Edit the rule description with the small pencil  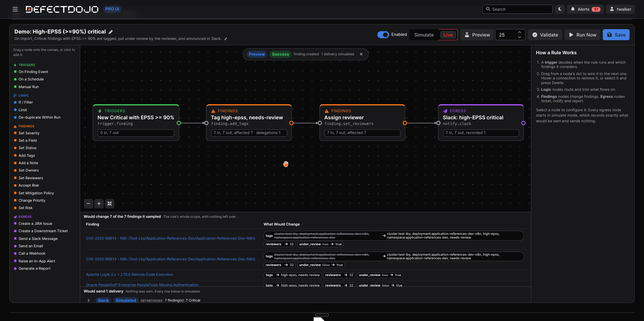(x=226, y=39)
